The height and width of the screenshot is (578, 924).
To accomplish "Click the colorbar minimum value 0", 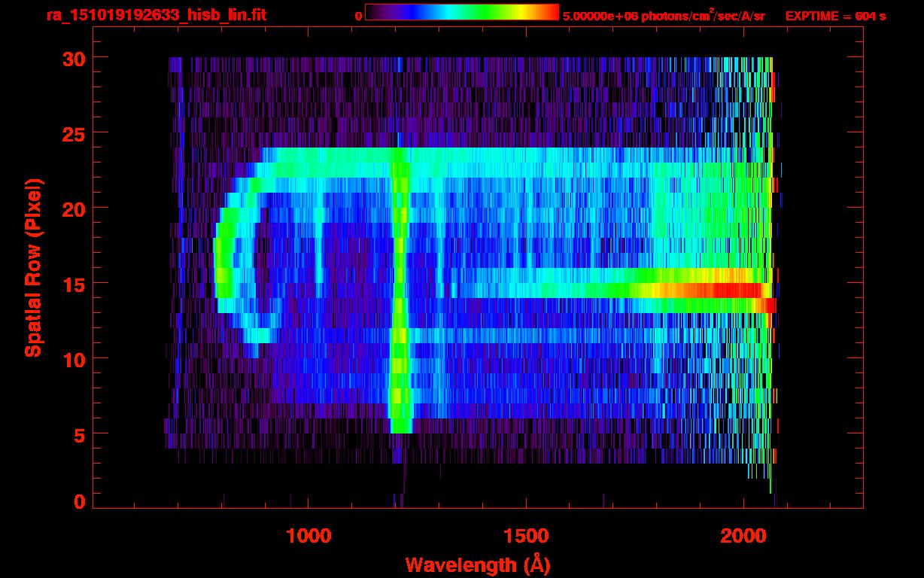I will click(x=358, y=16).
